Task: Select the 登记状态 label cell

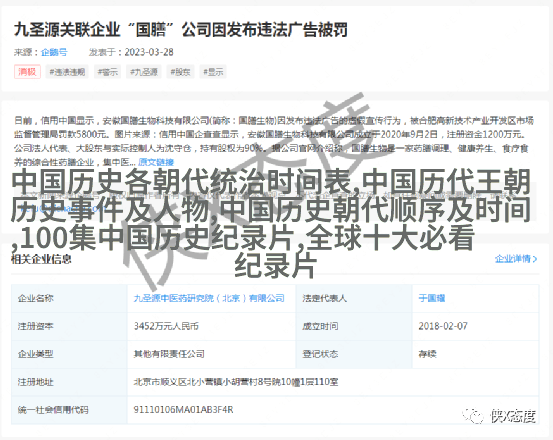Action: [x=354, y=354]
